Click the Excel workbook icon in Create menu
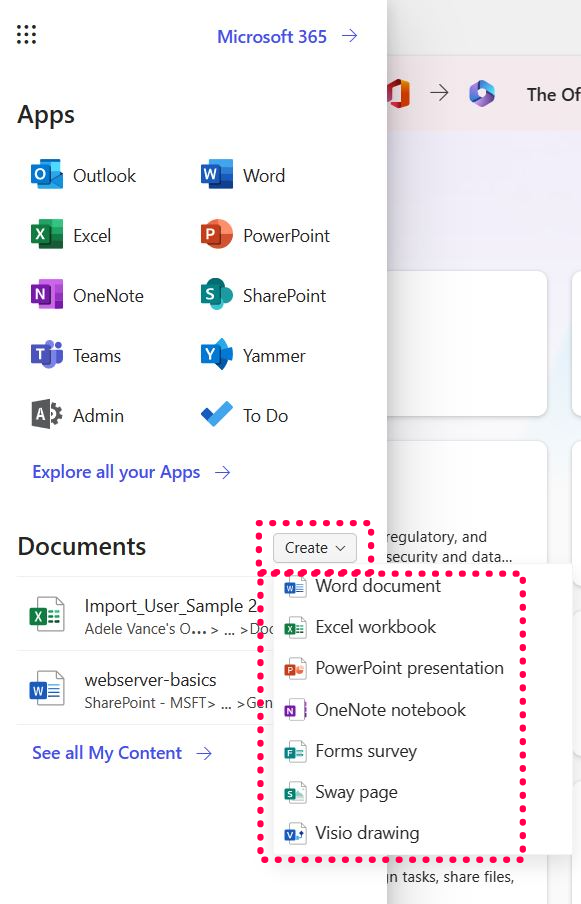 [x=295, y=628]
